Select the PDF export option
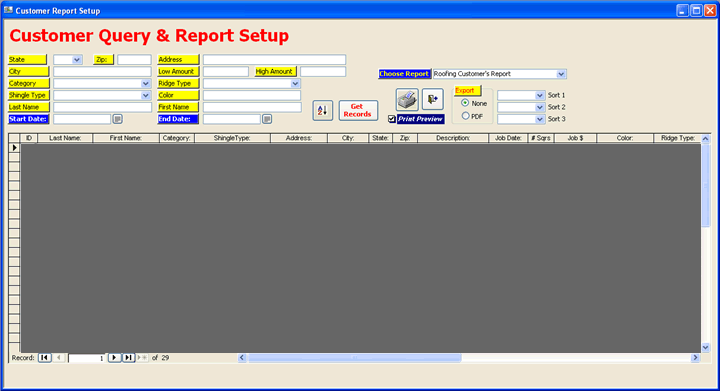The height and width of the screenshot is (391, 720). click(465, 116)
